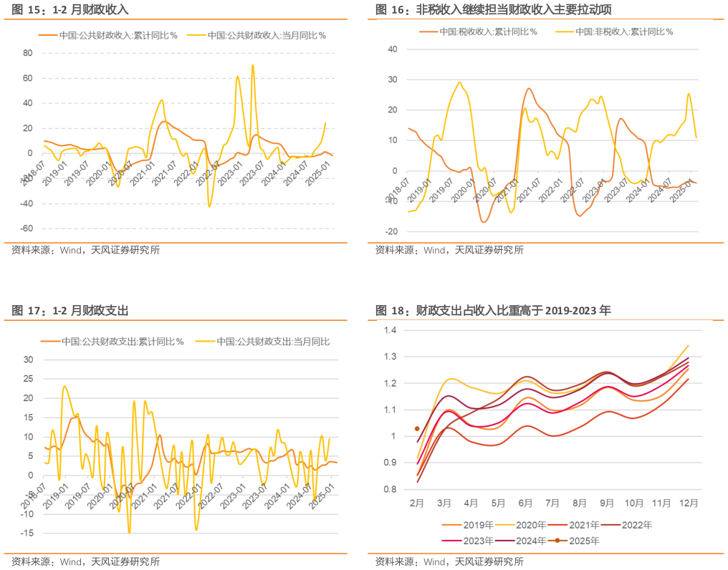Click the title '图 15：1-2 月财政收入'
The height and width of the screenshot is (570, 728).
[x=70, y=9]
